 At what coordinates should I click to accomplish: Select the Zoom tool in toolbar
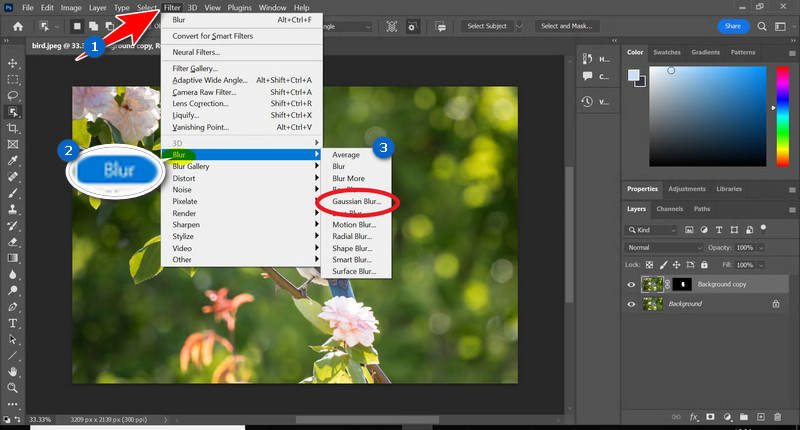[x=13, y=388]
